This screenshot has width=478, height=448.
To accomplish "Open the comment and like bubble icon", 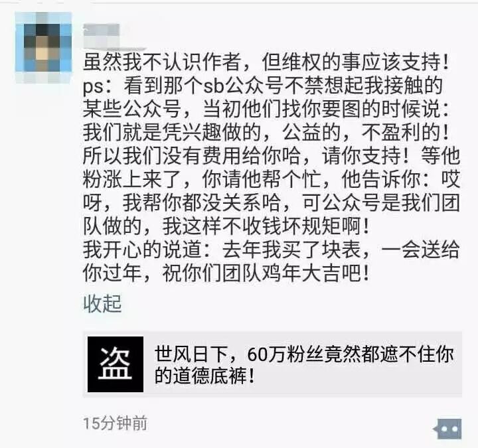I will 449,429.
